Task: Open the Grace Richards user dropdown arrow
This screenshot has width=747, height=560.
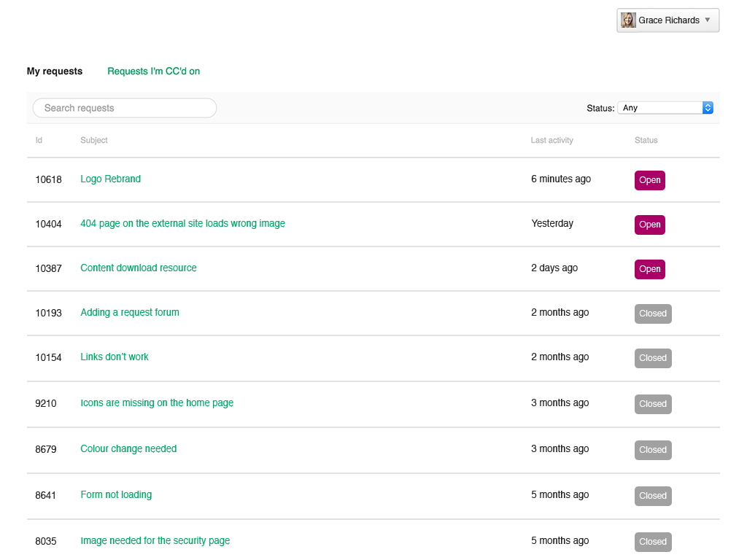Action: (x=707, y=20)
